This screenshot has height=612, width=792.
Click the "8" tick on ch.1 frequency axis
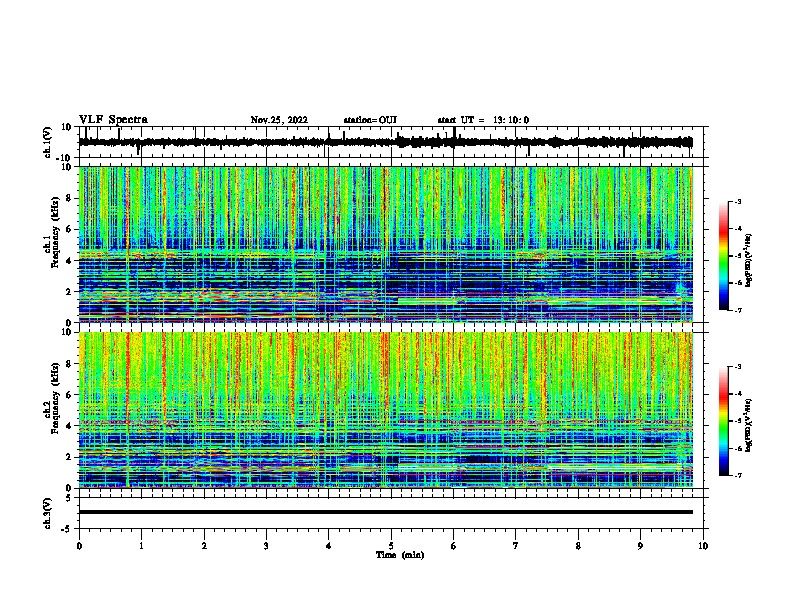pos(69,198)
